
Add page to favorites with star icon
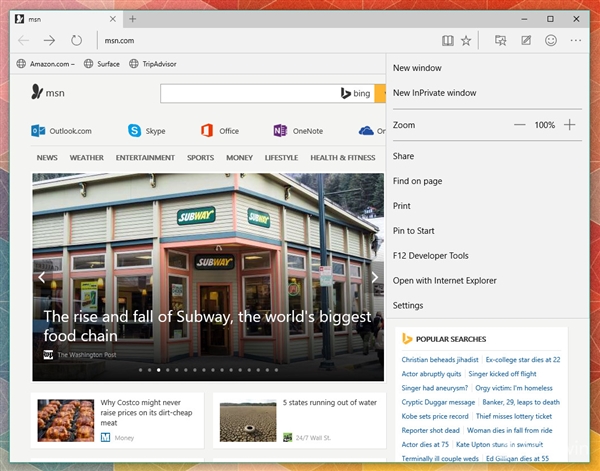pyautogui.click(x=466, y=41)
